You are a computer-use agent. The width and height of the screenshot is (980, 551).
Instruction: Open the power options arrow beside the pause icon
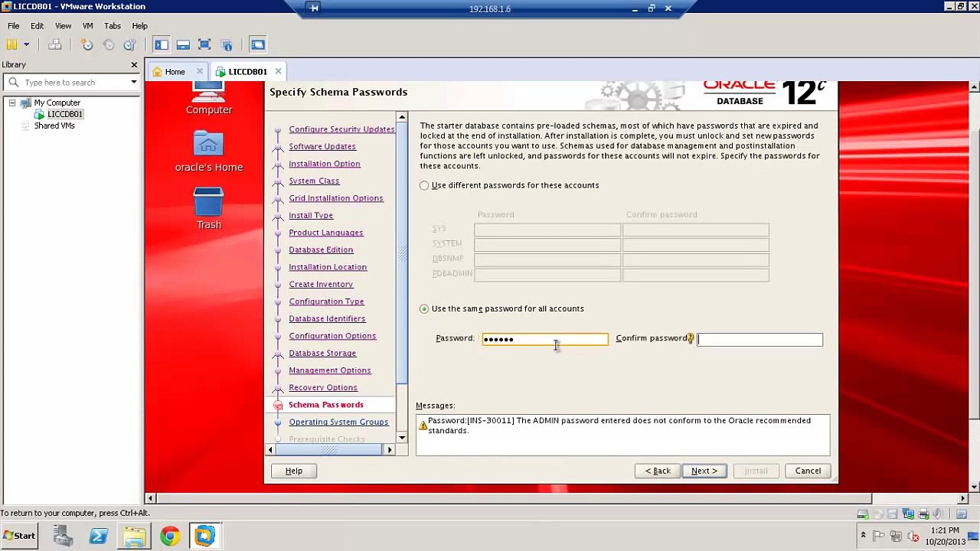pyautogui.click(x=26, y=45)
